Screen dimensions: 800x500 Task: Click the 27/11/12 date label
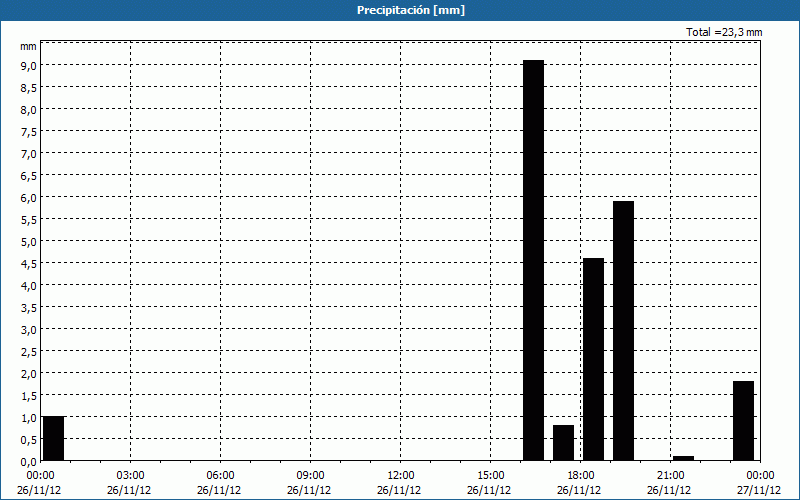tap(759, 490)
